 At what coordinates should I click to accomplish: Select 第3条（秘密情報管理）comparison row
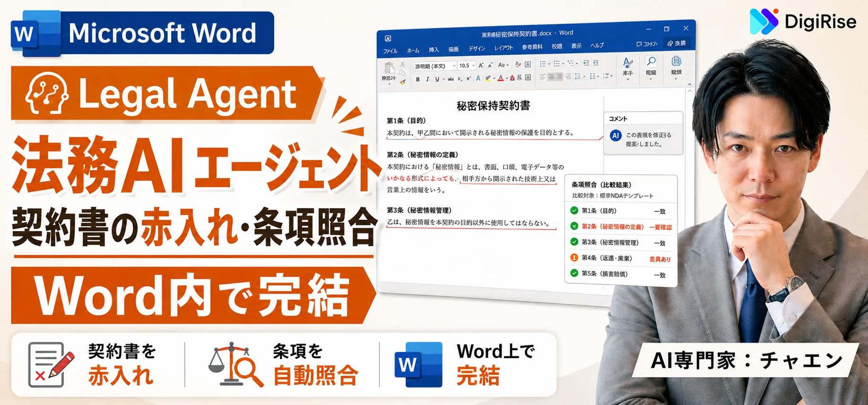(x=621, y=242)
